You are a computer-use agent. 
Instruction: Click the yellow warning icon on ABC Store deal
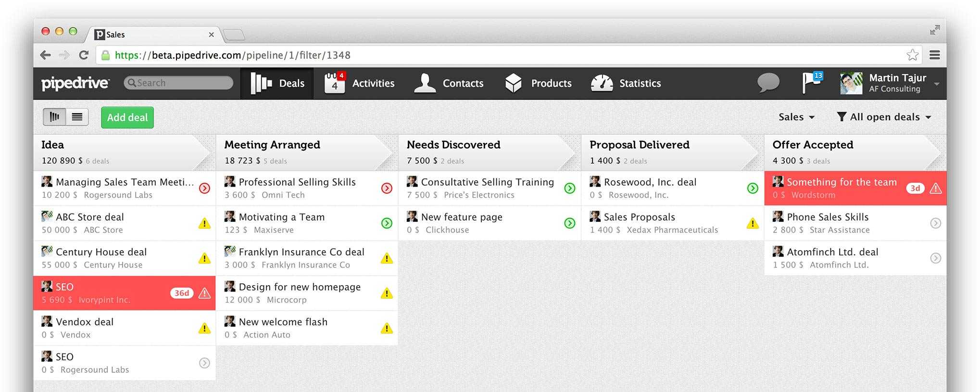(204, 223)
